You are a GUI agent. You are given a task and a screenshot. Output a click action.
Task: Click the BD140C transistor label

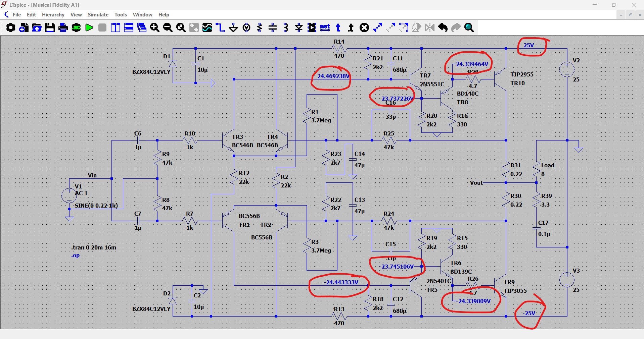[x=468, y=94]
